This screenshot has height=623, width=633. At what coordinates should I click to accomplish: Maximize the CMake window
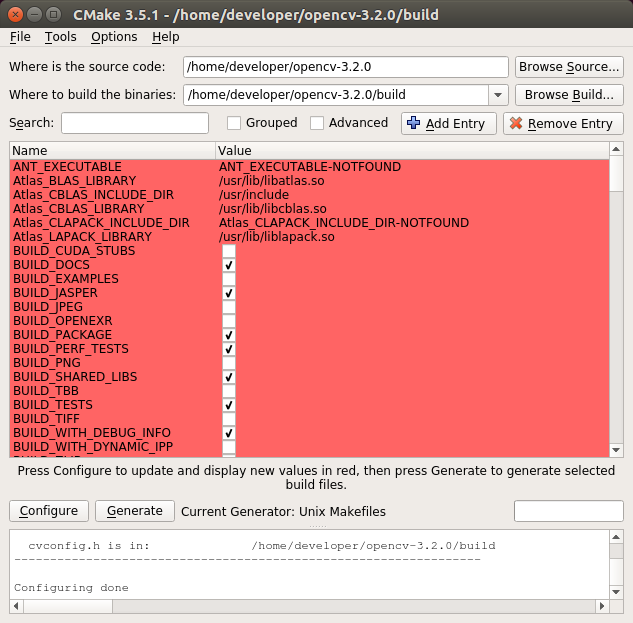[53, 15]
